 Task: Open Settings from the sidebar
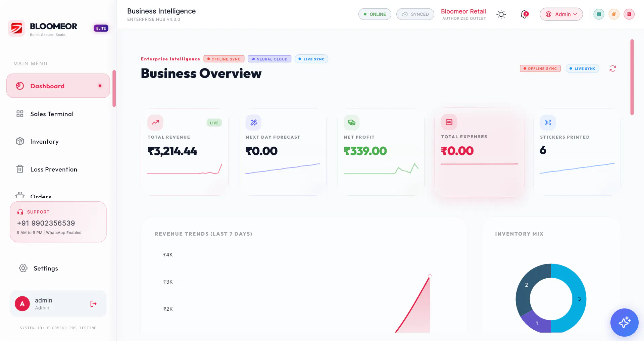(58, 268)
